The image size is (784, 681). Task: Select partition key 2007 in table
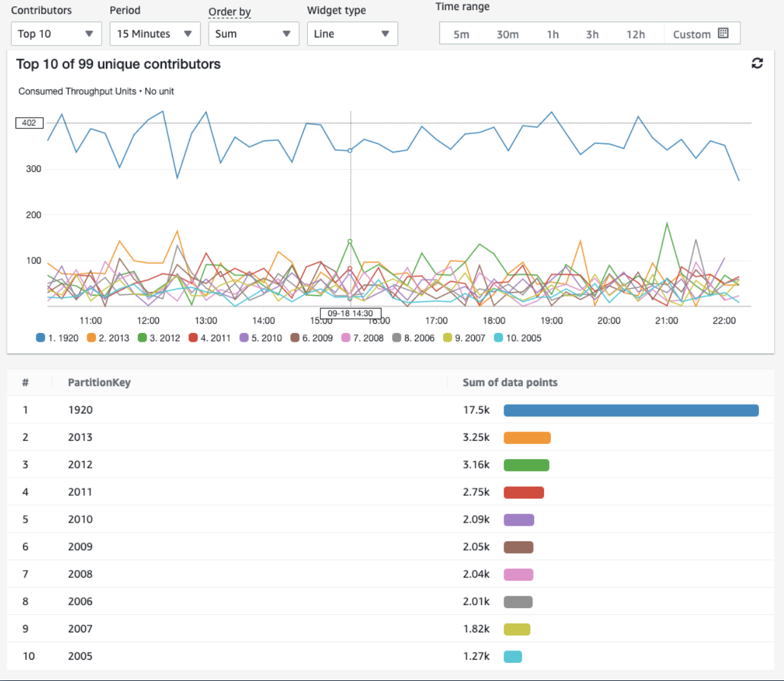pyautogui.click(x=80, y=629)
